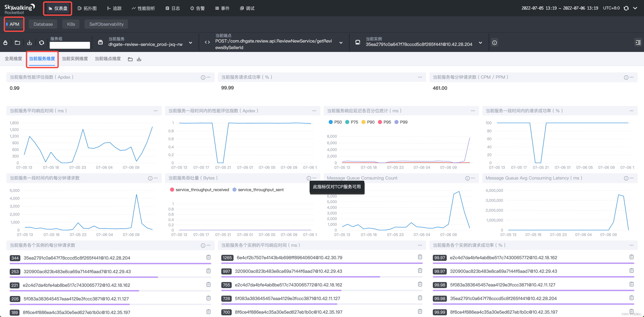
Task: Open the Performance Profiling navigation item
Action: [143, 9]
